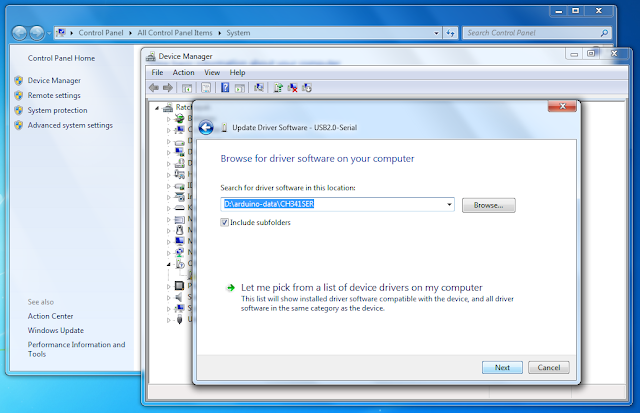Expand the Disk drives tree node

168,142
